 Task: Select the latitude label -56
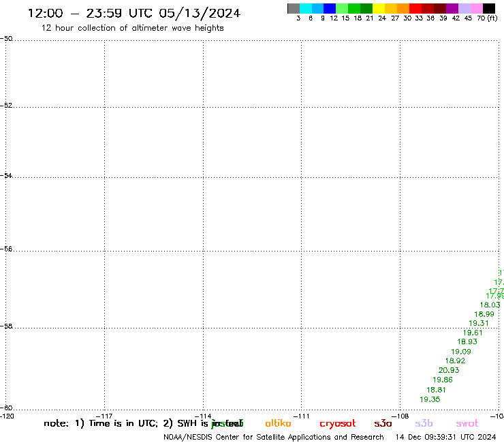[x=6, y=249]
